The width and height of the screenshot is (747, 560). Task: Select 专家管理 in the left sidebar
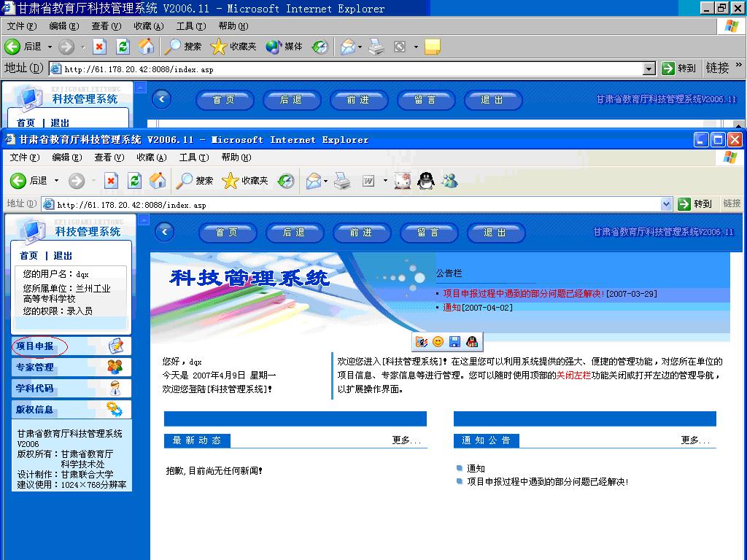point(35,367)
